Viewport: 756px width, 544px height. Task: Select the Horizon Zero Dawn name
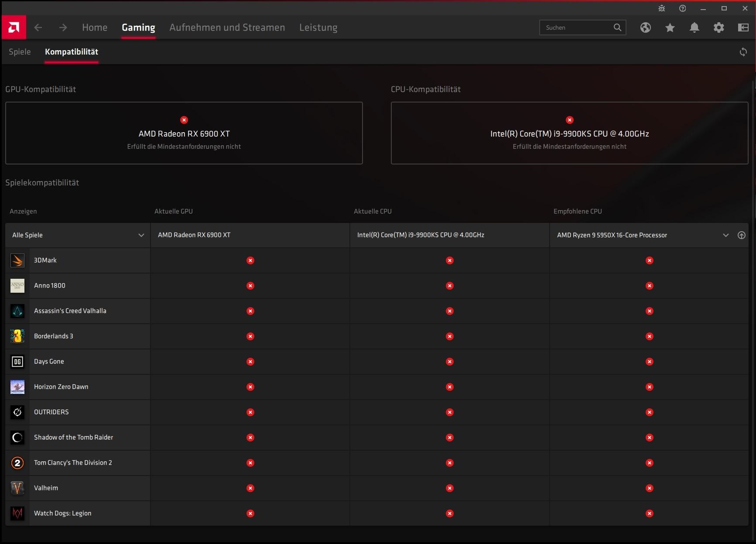pyautogui.click(x=61, y=387)
